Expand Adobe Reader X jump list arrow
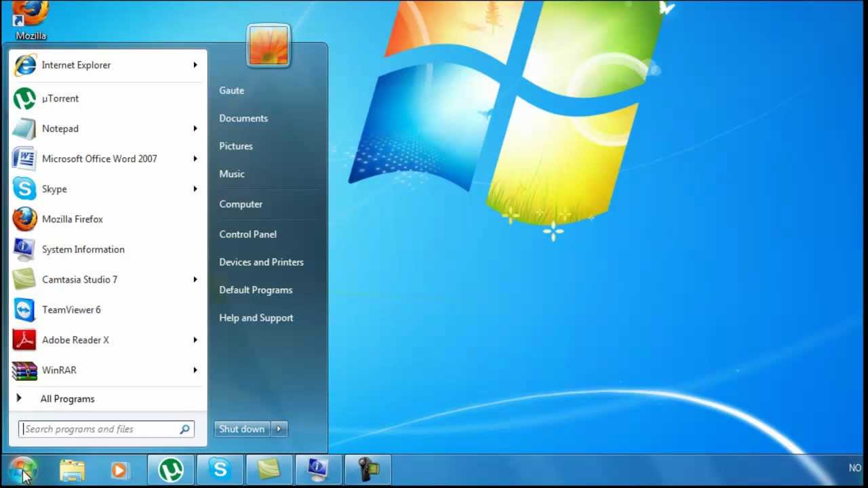 pyautogui.click(x=195, y=340)
